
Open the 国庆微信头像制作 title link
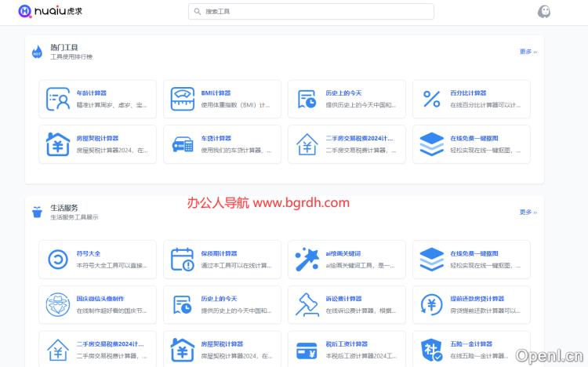pyautogui.click(x=100, y=299)
